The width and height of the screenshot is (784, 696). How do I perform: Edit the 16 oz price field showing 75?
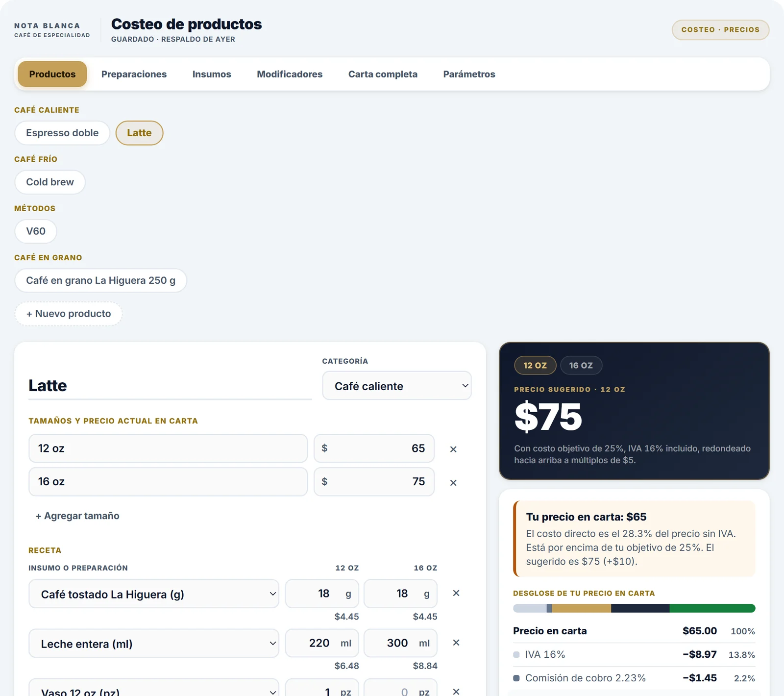pos(374,482)
